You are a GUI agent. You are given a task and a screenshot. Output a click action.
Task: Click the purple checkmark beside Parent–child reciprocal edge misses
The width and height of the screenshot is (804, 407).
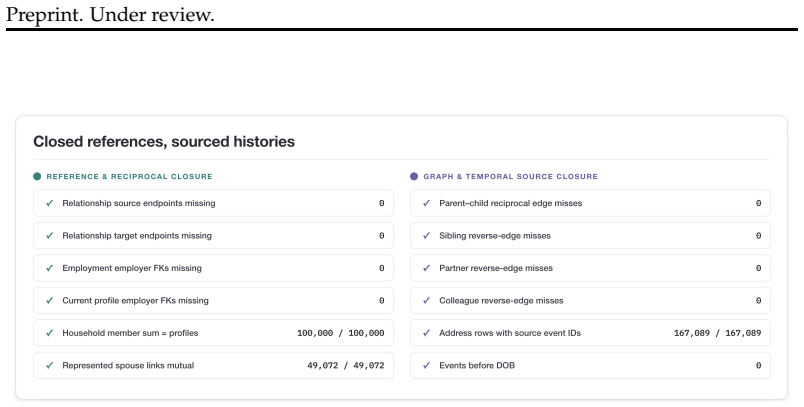427,203
